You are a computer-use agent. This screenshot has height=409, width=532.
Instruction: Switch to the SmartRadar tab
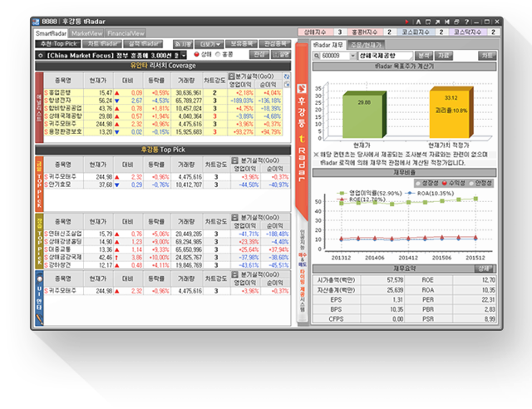(51, 33)
